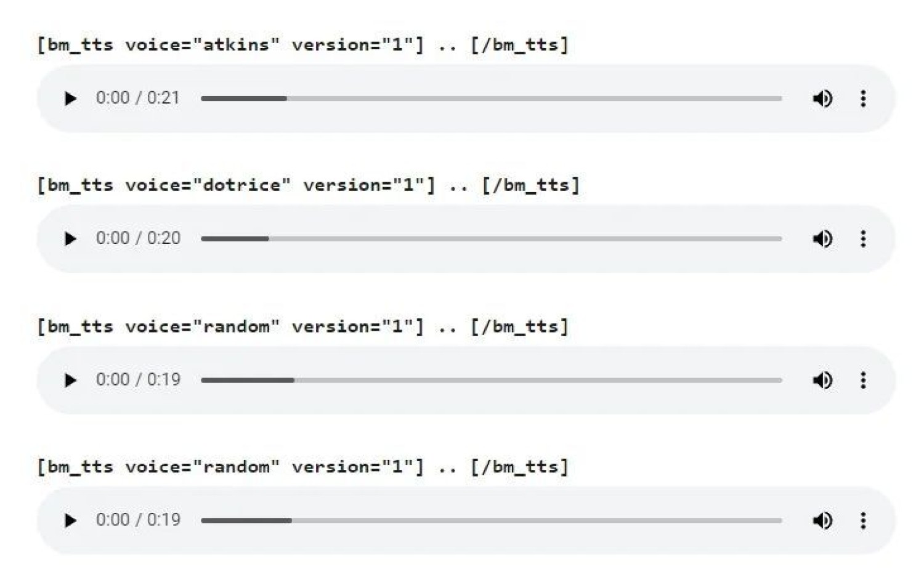Open more options for dotrice audio
The height and width of the screenshot is (585, 924).
pos(863,239)
